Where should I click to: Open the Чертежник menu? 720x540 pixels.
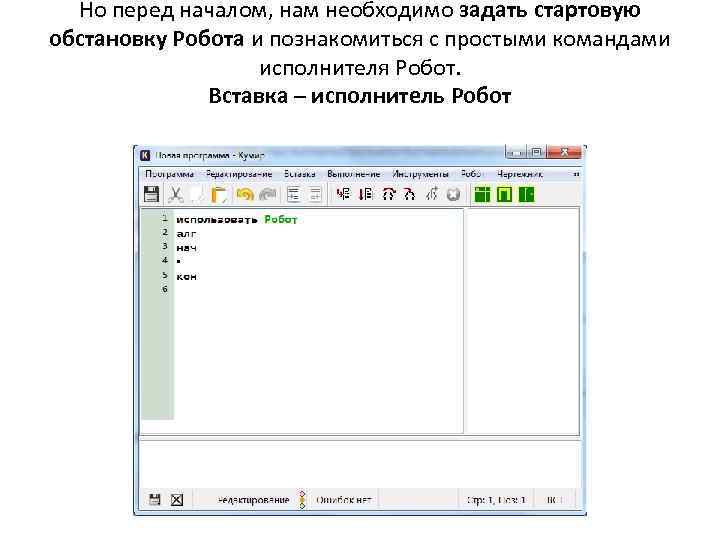pyautogui.click(x=520, y=174)
